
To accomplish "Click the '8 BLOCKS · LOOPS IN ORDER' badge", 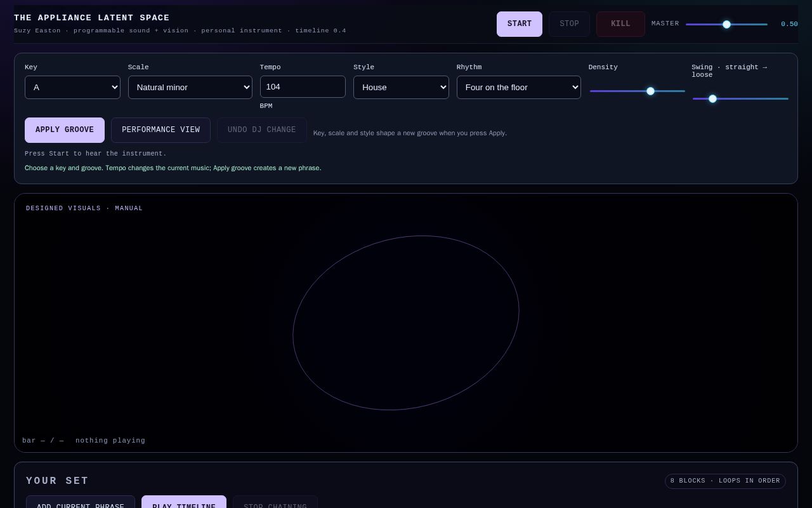I will tap(725, 481).
